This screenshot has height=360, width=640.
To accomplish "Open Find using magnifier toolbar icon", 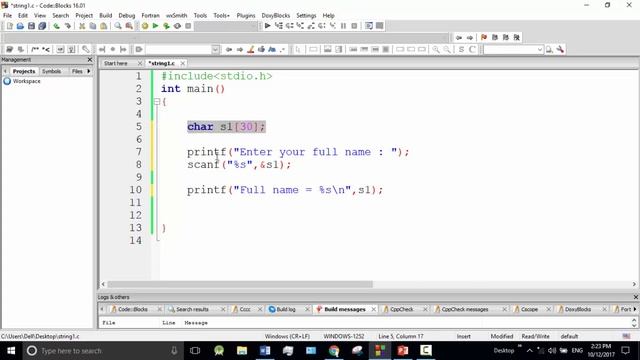I will 118,26.
